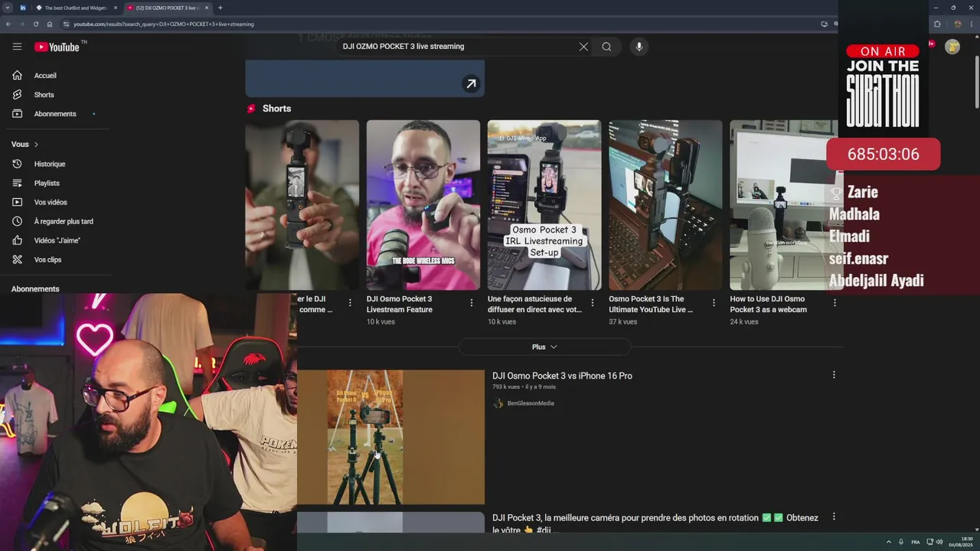The width and height of the screenshot is (980, 551).
Task: Expand the Vous section chevron
Action: pos(36,145)
